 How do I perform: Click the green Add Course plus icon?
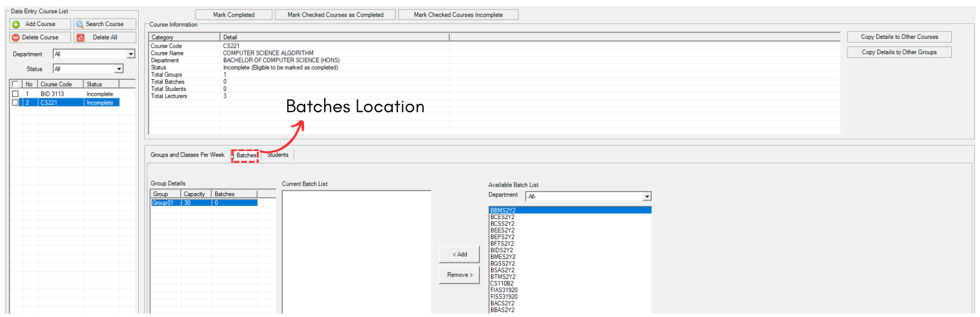(16, 24)
